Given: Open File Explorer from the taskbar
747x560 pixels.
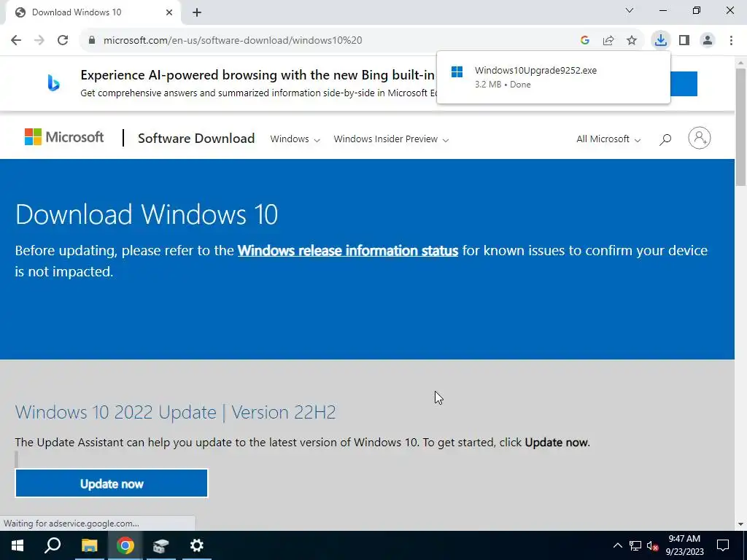Looking at the screenshot, I should coord(89,545).
